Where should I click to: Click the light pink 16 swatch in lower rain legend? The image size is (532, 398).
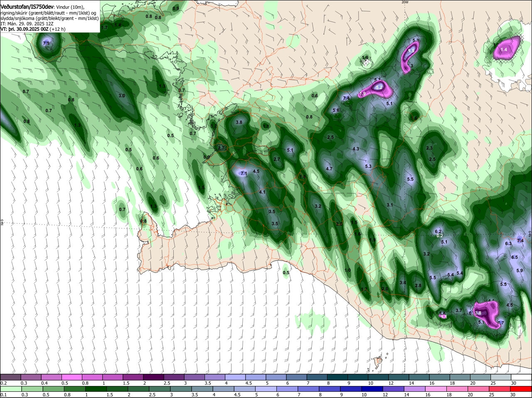tap(436, 389)
